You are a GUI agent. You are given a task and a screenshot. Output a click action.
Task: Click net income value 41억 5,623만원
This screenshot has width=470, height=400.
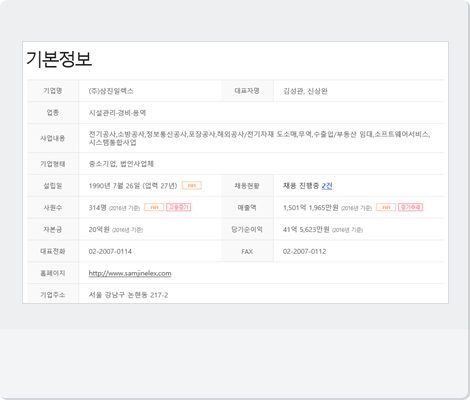click(x=306, y=229)
